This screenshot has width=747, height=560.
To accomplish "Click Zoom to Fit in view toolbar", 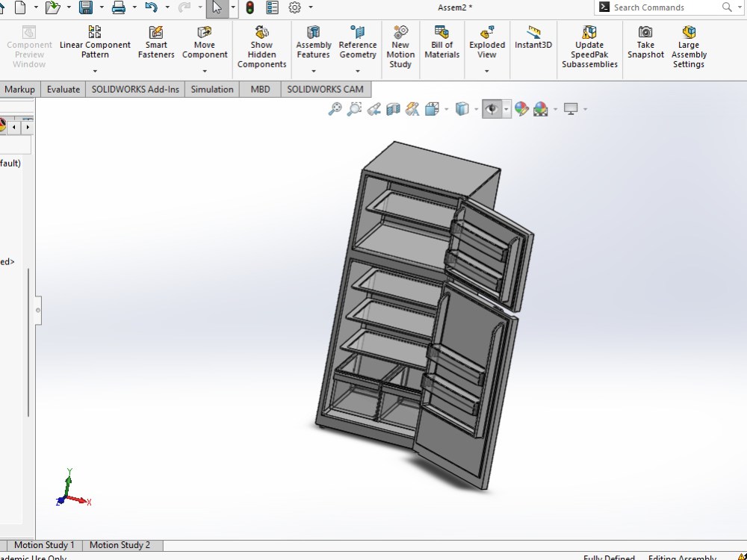I will 335,109.
